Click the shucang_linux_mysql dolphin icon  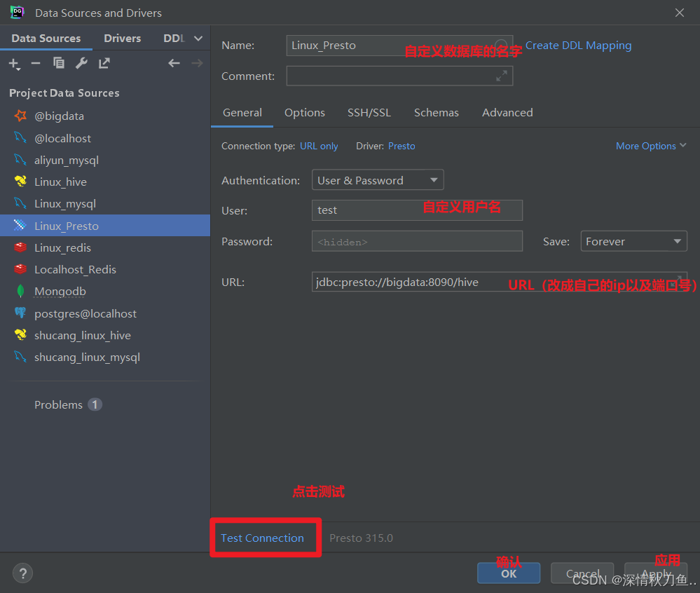coord(20,356)
